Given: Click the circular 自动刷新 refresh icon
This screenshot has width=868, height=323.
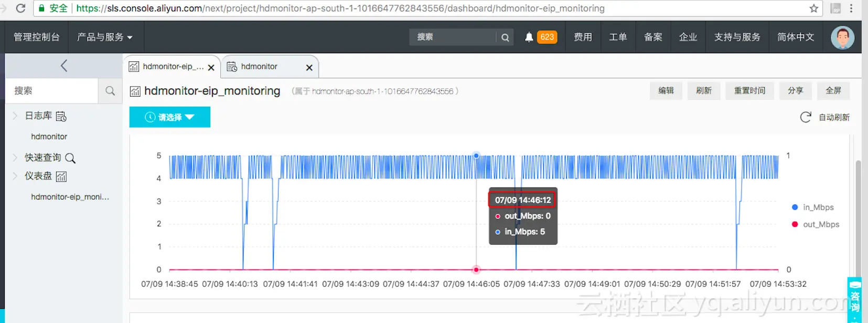Looking at the screenshot, I should tap(806, 117).
